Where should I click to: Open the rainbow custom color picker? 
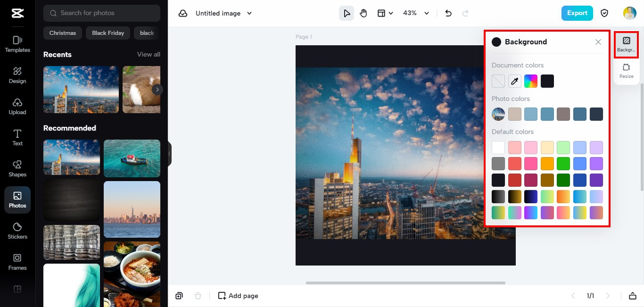click(x=531, y=81)
